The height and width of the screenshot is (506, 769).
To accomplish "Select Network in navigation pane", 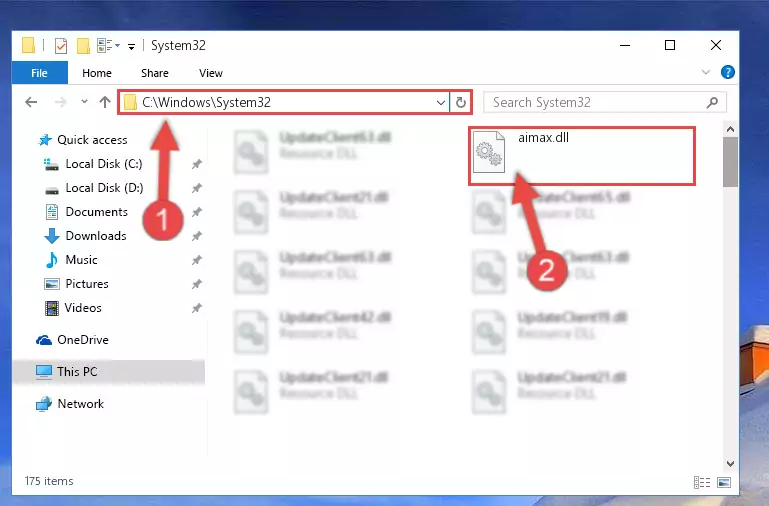I will (x=80, y=404).
